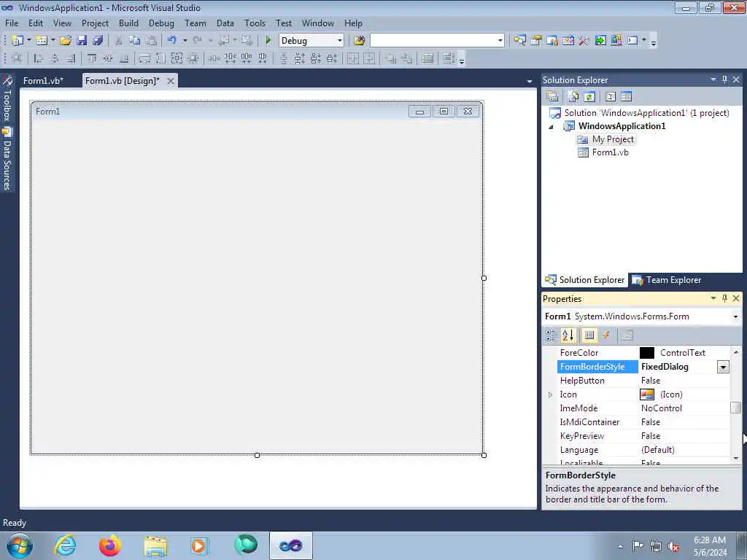This screenshot has width=747, height=560.
Task: Open the Toolbox side tab
Action: pyautogui.click(x=7, y=98)
